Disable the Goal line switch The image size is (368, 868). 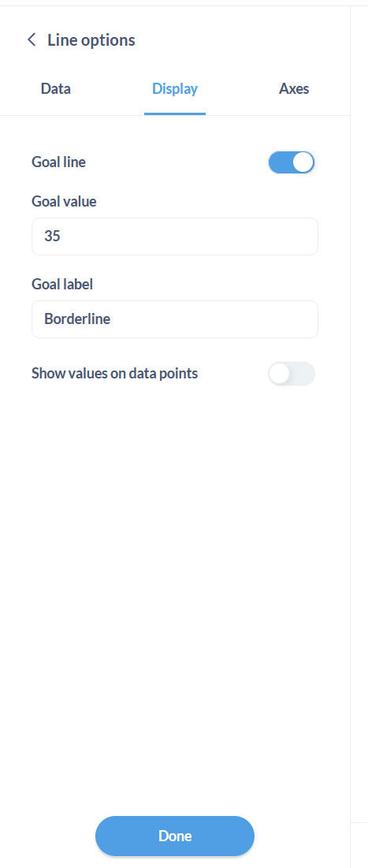(292, 162)
